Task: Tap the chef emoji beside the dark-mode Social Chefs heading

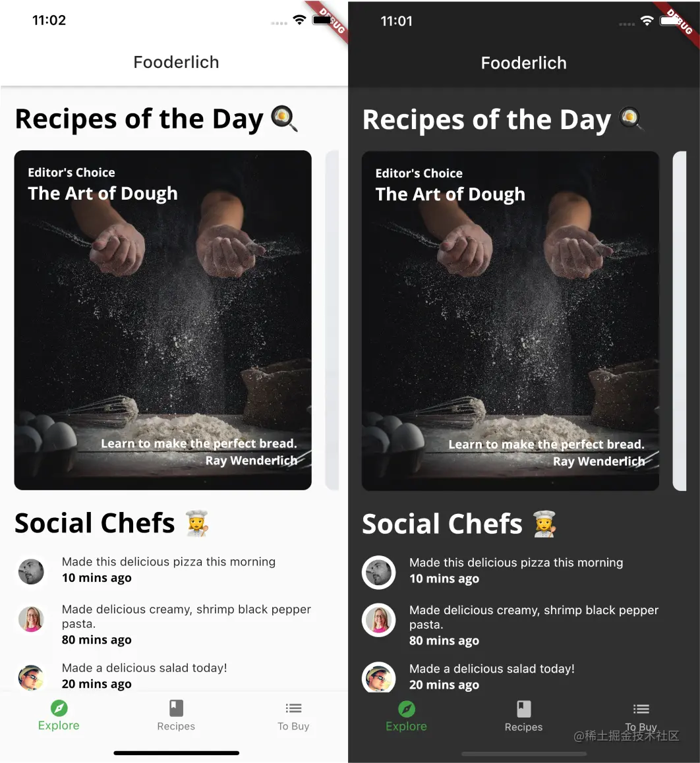Action: click(x=544, y=524)
